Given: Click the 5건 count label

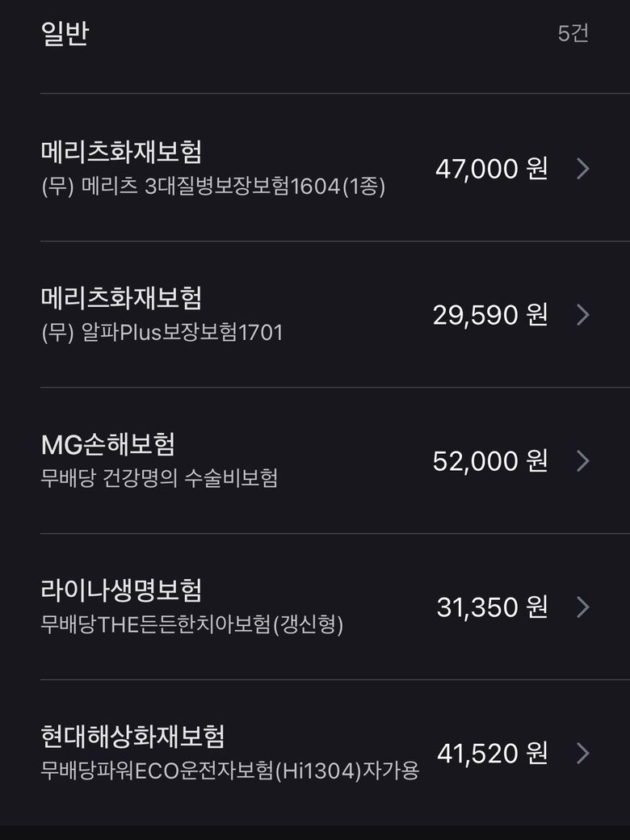Looking at the screenshot, I should 573,34.
